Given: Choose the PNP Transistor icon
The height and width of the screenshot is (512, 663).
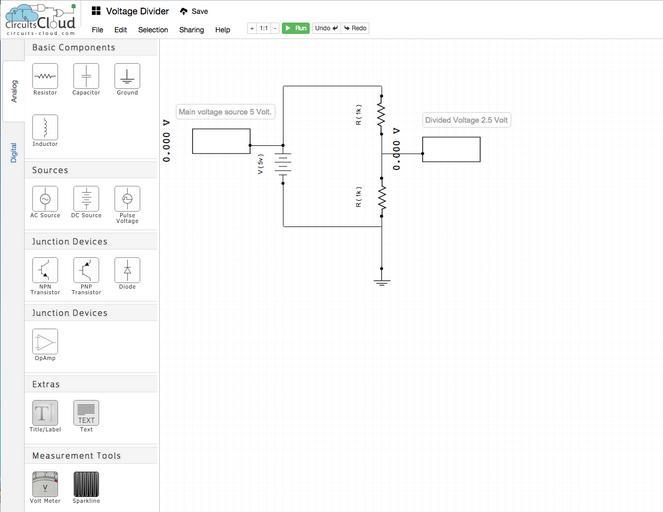Looking at the screenshot, I should 86,270.
